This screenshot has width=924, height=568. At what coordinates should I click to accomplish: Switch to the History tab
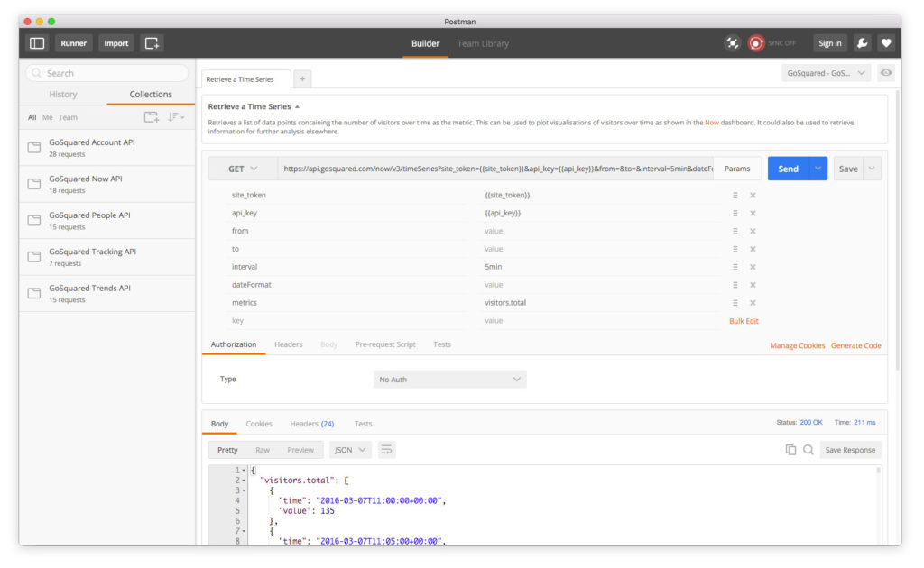point(63,94)
